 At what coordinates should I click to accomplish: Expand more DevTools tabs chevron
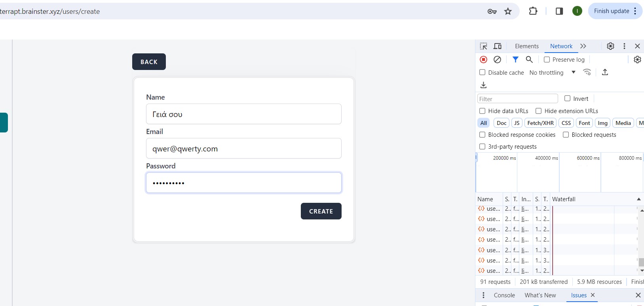pos(583,46)
